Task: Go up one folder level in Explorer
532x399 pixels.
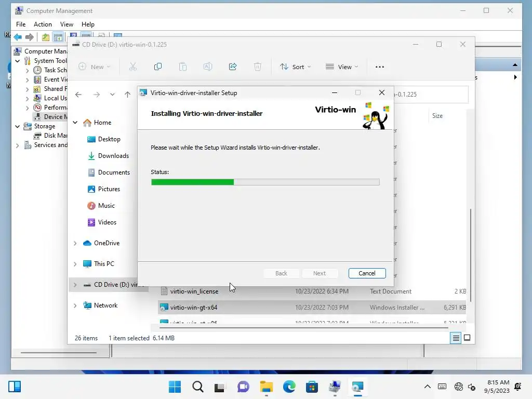Action: pyautogui.click(x=127, y=95)
